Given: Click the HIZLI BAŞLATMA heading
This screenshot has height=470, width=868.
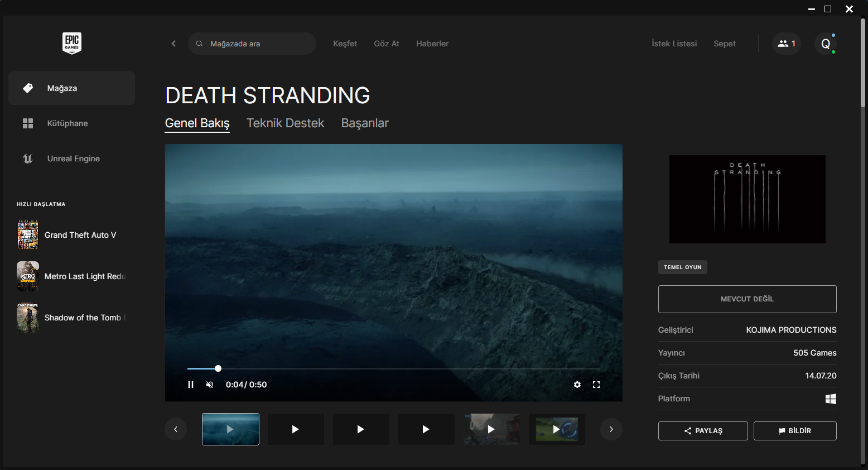Looking at the screenshot, I should point(41,204).
